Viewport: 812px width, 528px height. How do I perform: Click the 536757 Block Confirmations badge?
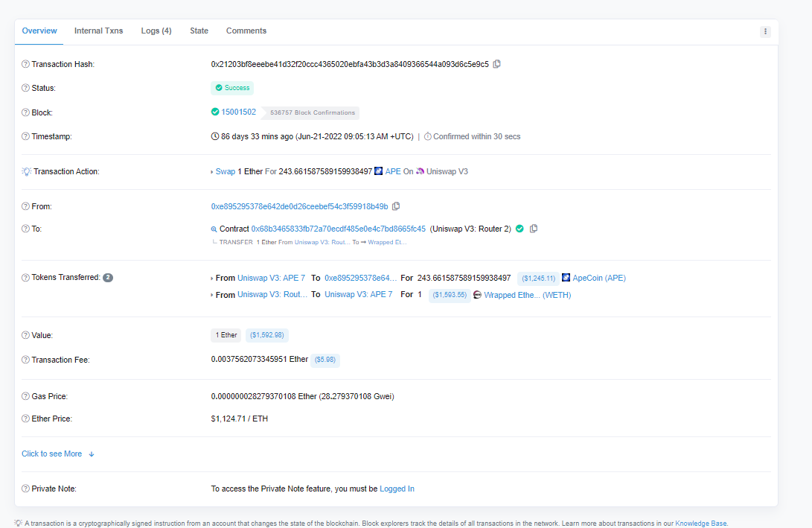[310, 112]
